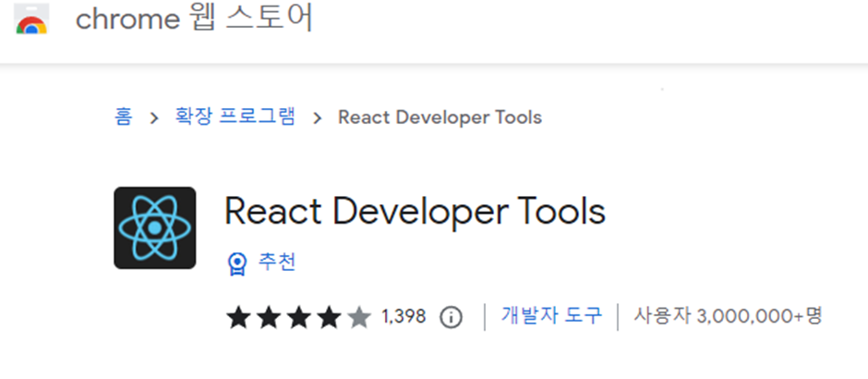The height and width of the screenshot is (379, 868).
Task: Click the React Developer Tools heading
Action: (415, 213)
